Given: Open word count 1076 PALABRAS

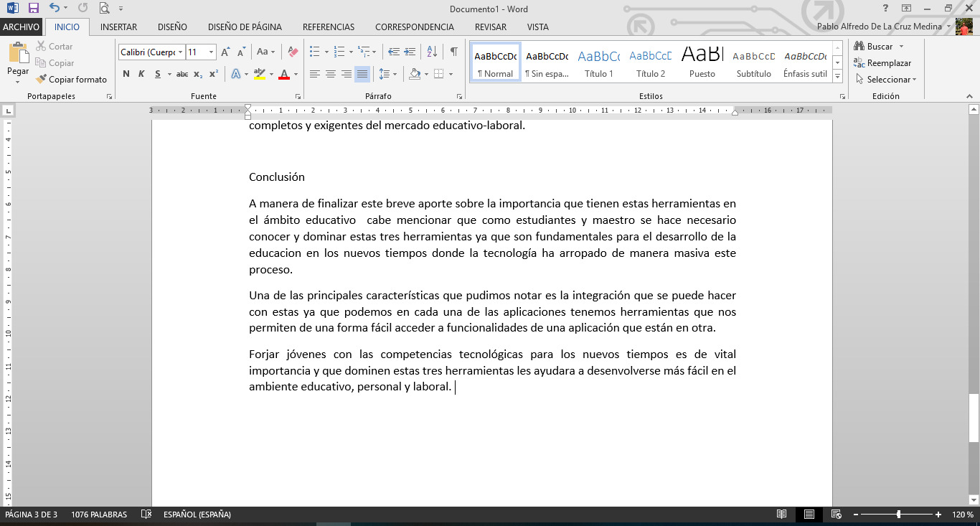Looking at the screenshot, I should tap(99, 515).
